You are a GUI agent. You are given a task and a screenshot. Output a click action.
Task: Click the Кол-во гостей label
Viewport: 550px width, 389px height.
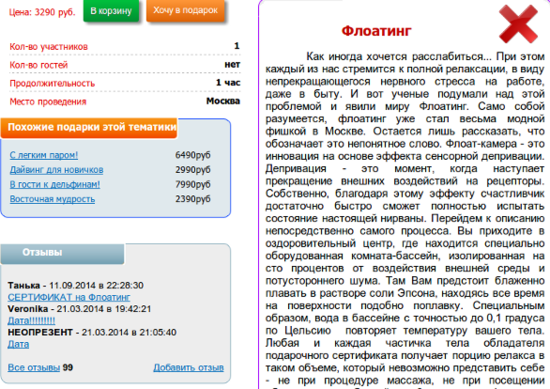(39, 65)
